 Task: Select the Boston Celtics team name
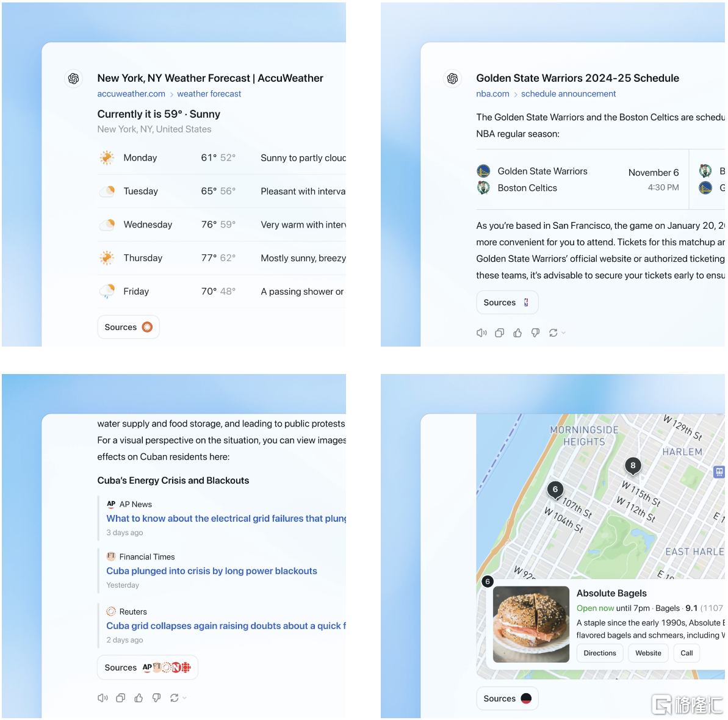tap(527, 188)
